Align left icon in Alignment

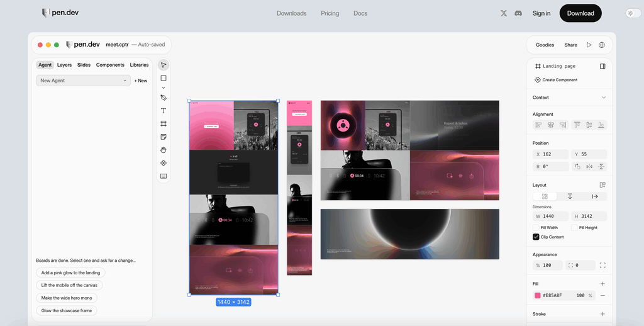click(538, 125)
